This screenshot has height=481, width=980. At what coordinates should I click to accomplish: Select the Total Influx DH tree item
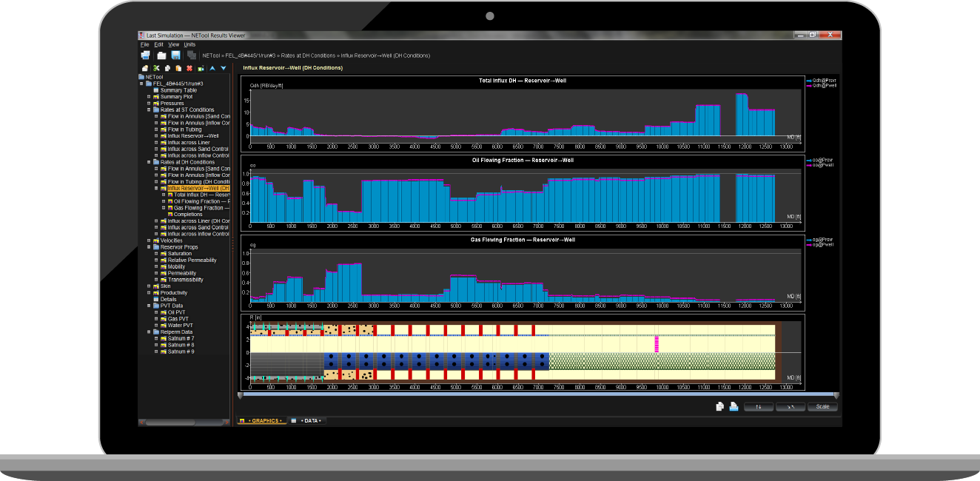coord(202,195)
